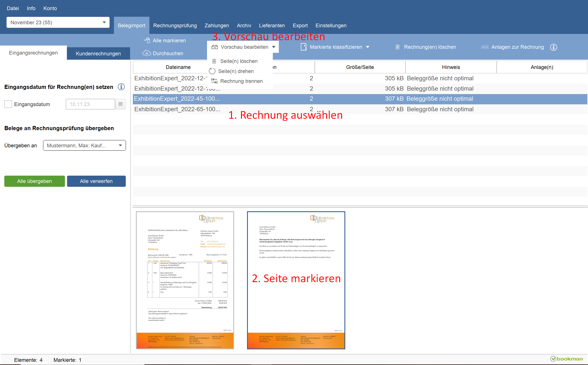Image resolution: width=588 pixels, height=365 pixels.
Task: Click the cloud upload icon for Durchsuchen
Action: click(x=147, y=53)
